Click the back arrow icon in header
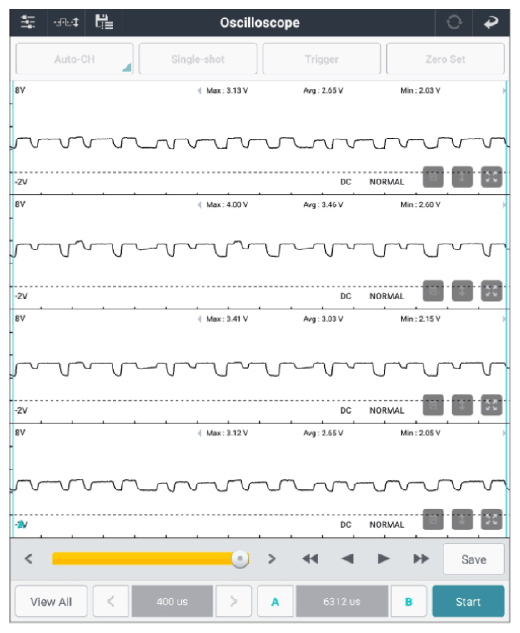Viewport: 520px width, 633px height. click(x=491, y=22)
